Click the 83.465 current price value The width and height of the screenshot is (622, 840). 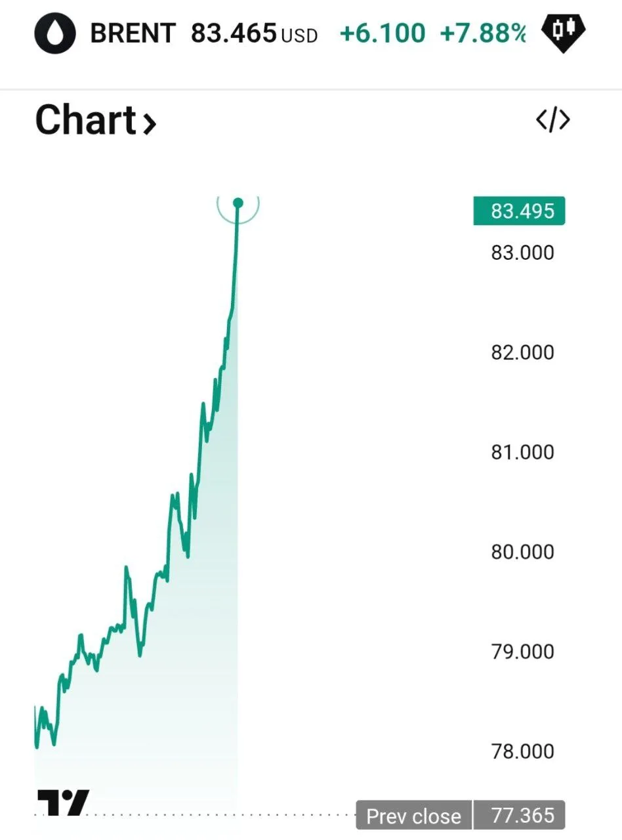click(234, 33)
